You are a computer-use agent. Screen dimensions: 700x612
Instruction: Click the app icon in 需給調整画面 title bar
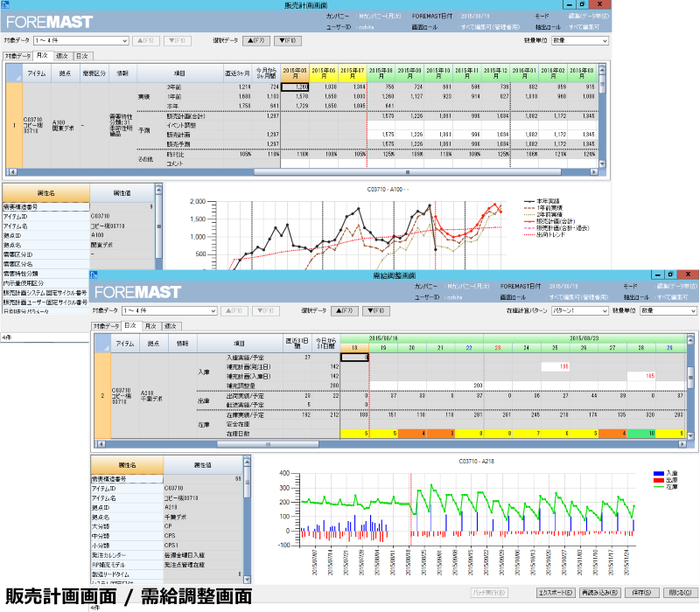pos(94,275)
